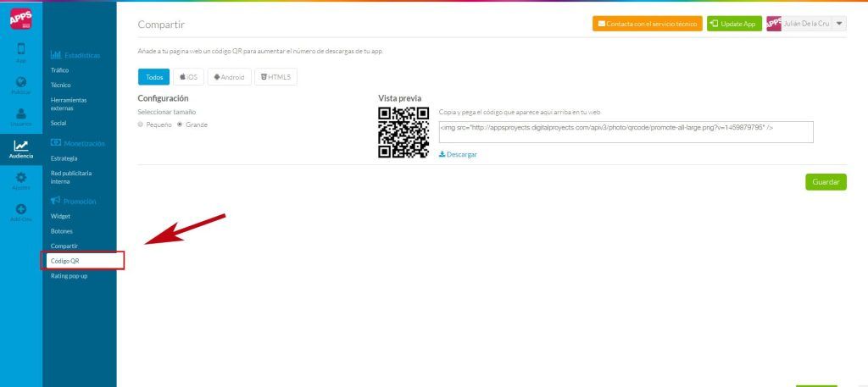
Task: Open Botones in sidebar
Action: point(61,231)
